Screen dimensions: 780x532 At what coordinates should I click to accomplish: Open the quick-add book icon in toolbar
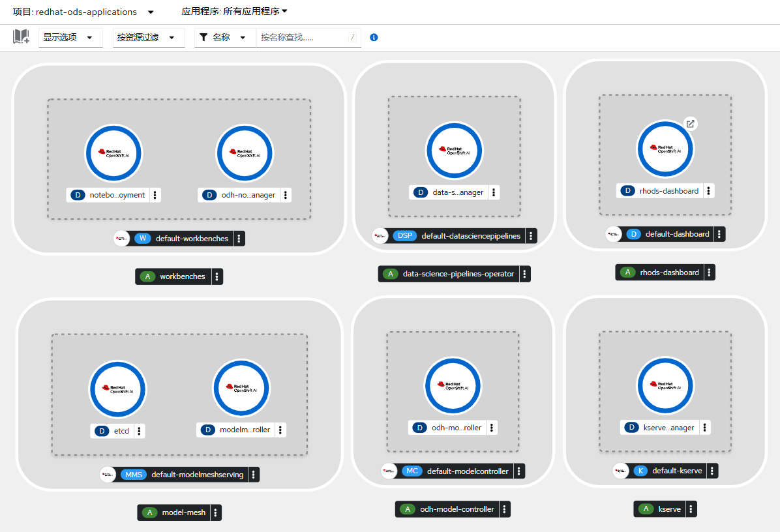21,37
